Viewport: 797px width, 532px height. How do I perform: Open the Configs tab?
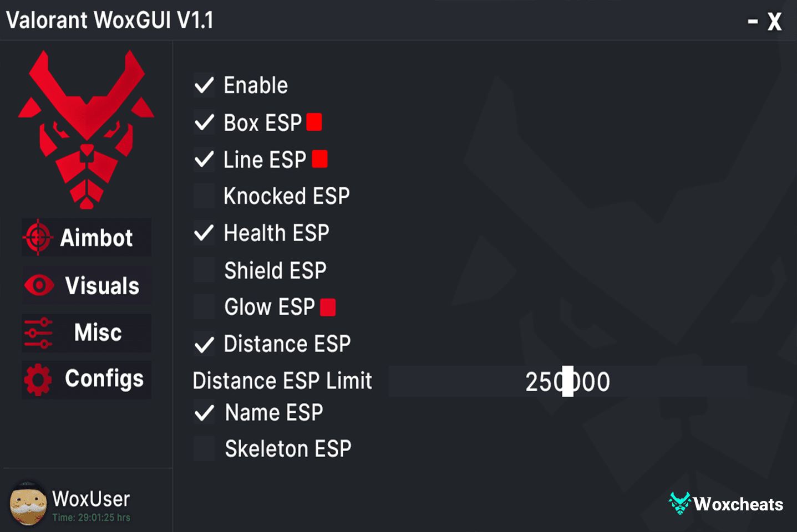click(104, 380)
